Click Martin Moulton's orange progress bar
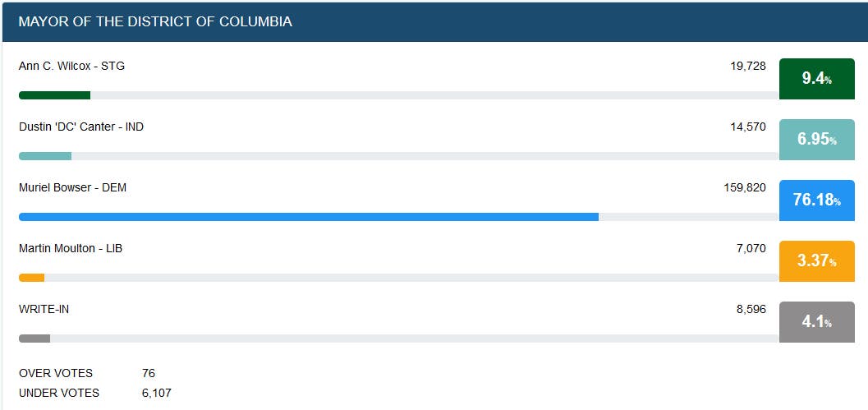This screenshot has width=868, height=410. 31,278
